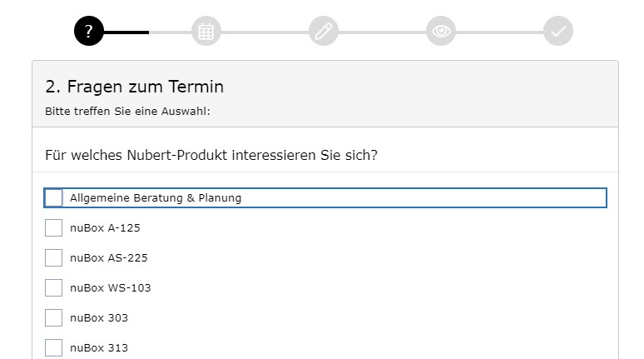Image resolution: width=644 pixels, height=359 pixels.
Task: Select the nuBox WS-103 checkbox
Action: click(53, 287)
